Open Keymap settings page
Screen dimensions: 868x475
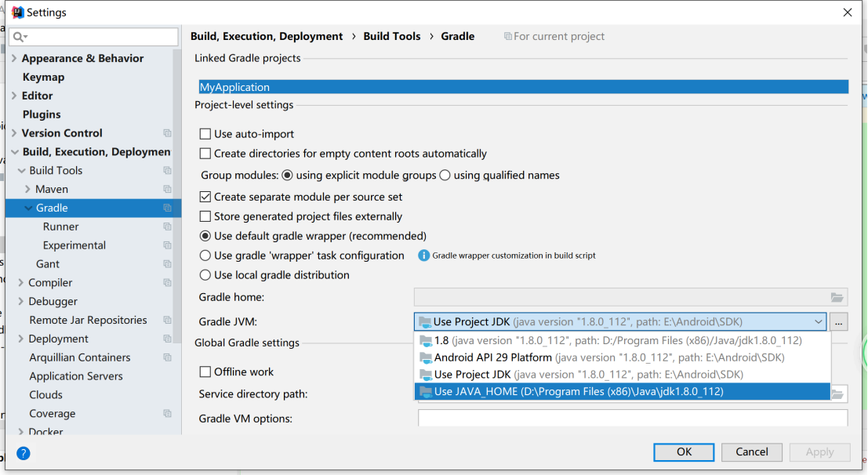(43, 77)
